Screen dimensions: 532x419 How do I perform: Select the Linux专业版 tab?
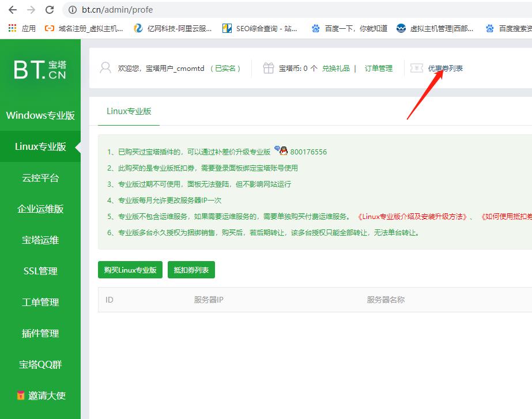pyautogui.click(x=129, y=111)
